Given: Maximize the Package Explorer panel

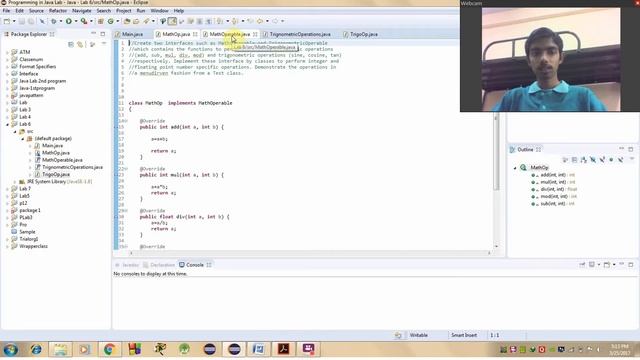Looking at the screenshot, I should 103,34.
